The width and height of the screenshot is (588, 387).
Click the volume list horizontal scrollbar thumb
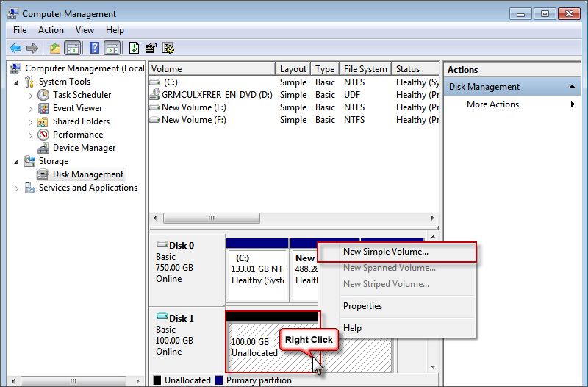click(x=212, y=218)
